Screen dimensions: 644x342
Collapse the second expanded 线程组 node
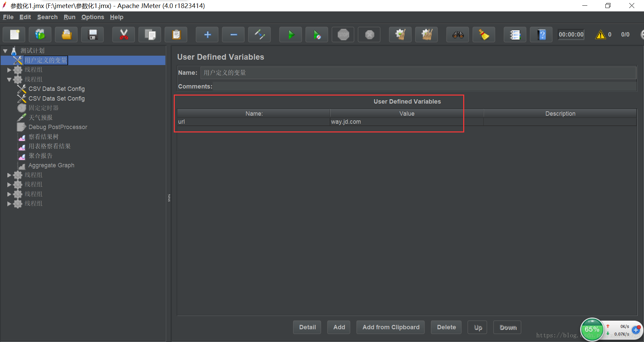[x=9, y=79]
